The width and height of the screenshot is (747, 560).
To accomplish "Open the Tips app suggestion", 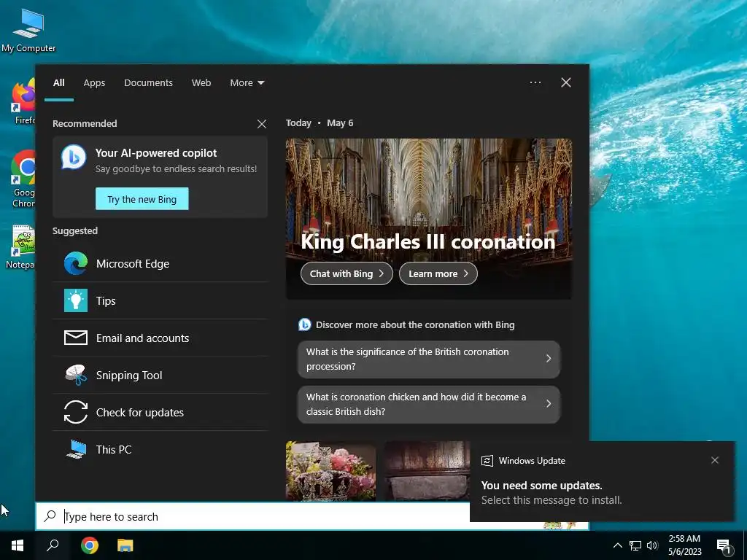I will [160, 301].
